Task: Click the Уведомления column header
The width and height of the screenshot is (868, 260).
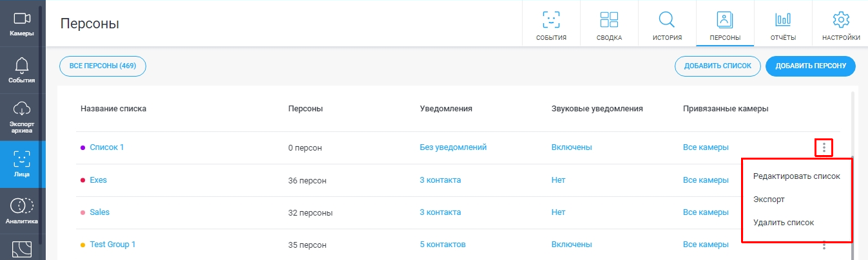Action: 446,108
